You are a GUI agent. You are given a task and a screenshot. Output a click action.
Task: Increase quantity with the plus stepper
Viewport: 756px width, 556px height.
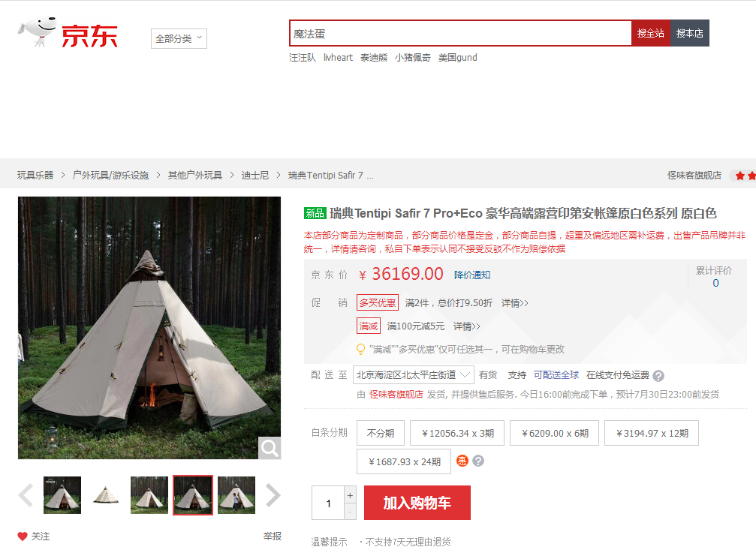pos(350,494)
